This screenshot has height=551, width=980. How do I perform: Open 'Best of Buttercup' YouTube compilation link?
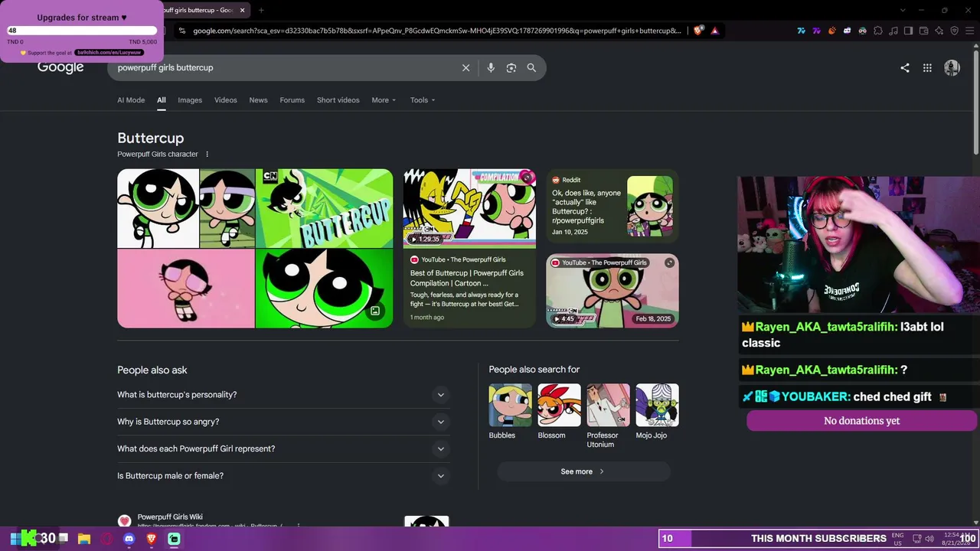467,278
